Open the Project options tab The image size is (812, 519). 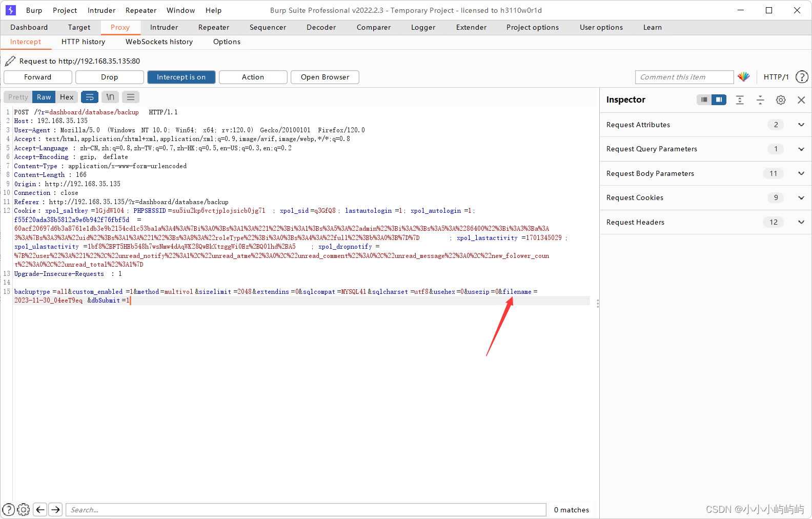(533, 27)
